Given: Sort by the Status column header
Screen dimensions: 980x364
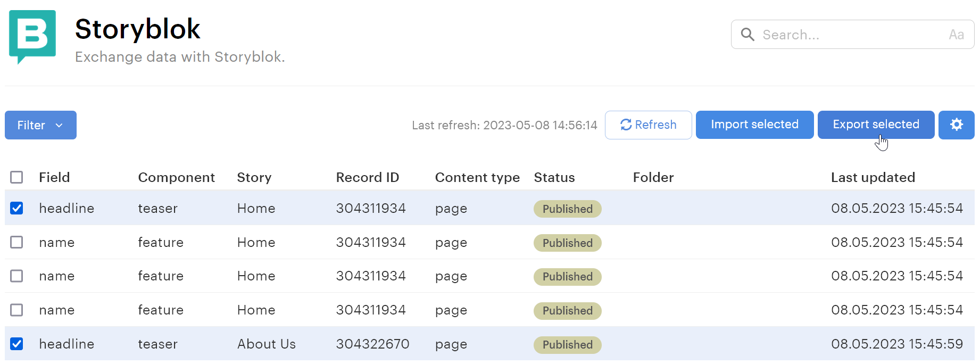Looking at the screenshot, I should coord(554,177).
